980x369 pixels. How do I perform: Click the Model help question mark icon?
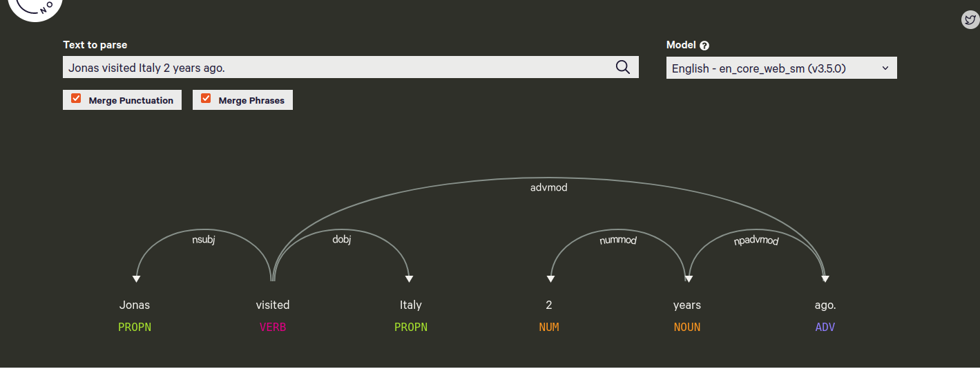click(704, 46)
